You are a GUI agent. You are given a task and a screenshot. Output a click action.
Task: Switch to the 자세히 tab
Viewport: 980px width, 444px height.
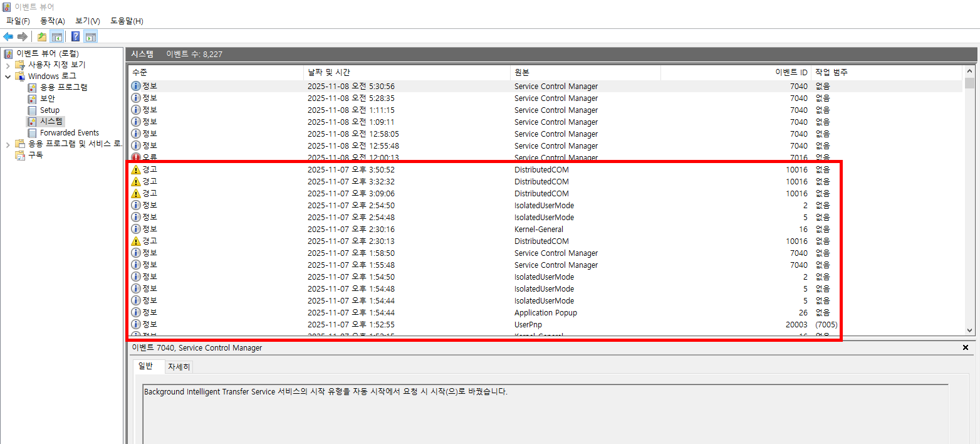pyautogui.click(x=179, y=367)
